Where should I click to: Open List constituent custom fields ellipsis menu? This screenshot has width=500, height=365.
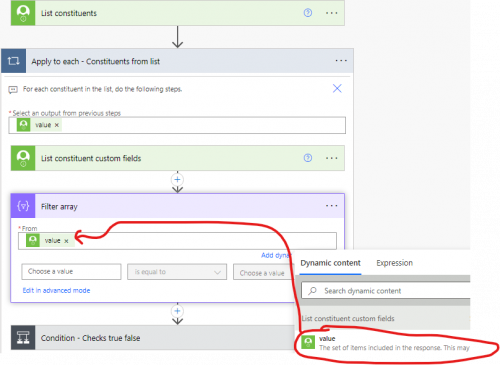click(332, 158)
